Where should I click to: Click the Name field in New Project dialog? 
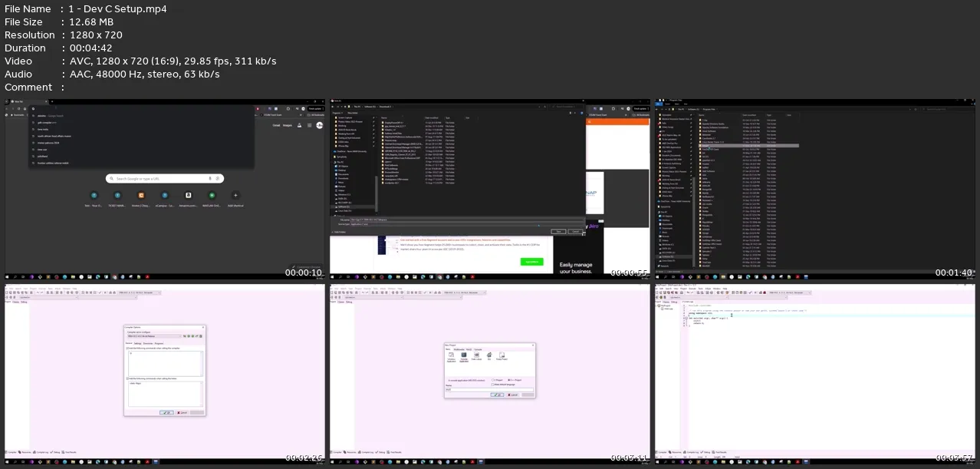pyautogui.click(x=489, y=390)
